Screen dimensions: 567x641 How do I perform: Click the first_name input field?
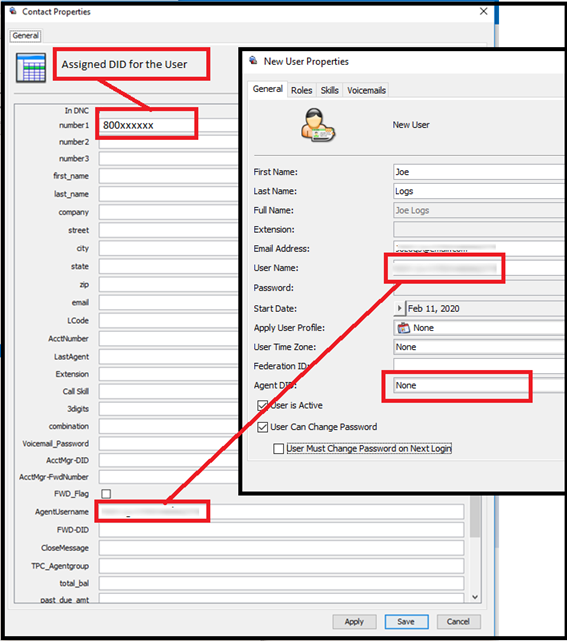coord(168,176)
